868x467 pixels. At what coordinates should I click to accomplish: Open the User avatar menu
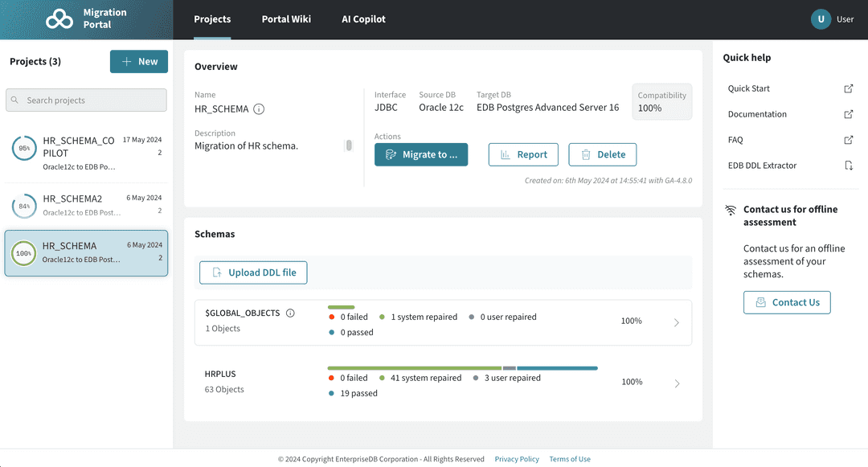819,18
